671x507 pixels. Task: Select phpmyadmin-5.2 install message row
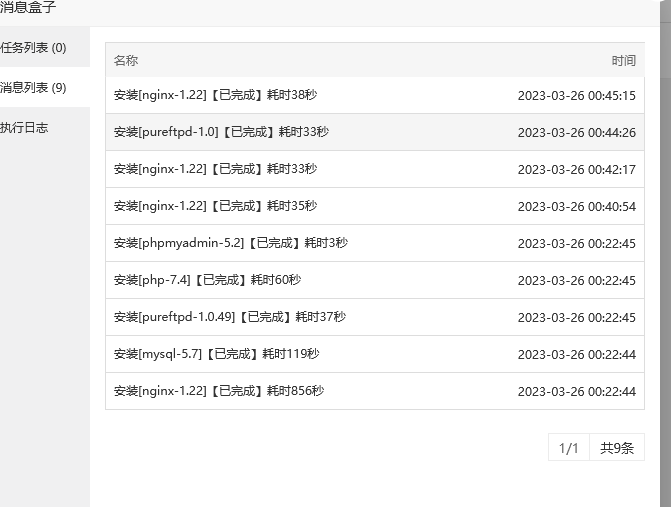coord(230,243)
